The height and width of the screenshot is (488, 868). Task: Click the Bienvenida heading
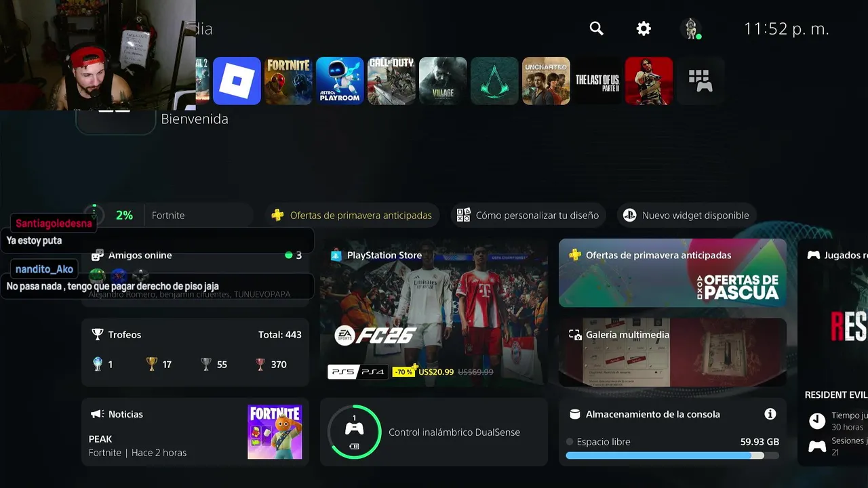point(195,119)
